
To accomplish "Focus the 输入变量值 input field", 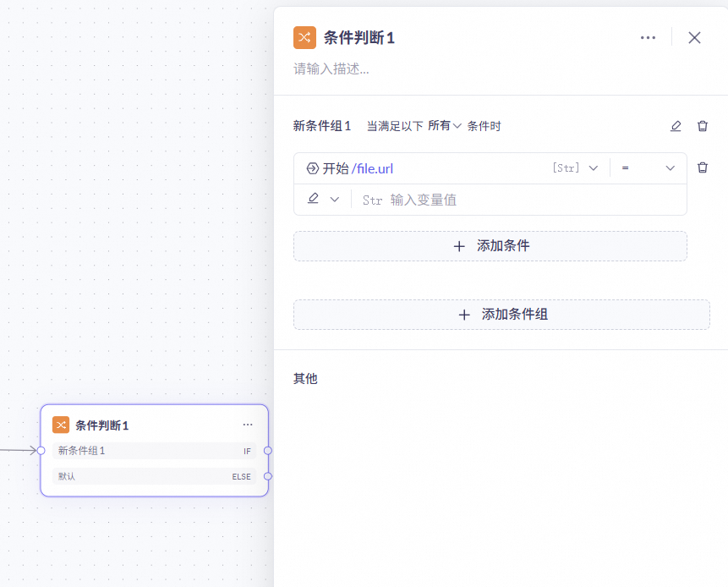I will (517, 200).
